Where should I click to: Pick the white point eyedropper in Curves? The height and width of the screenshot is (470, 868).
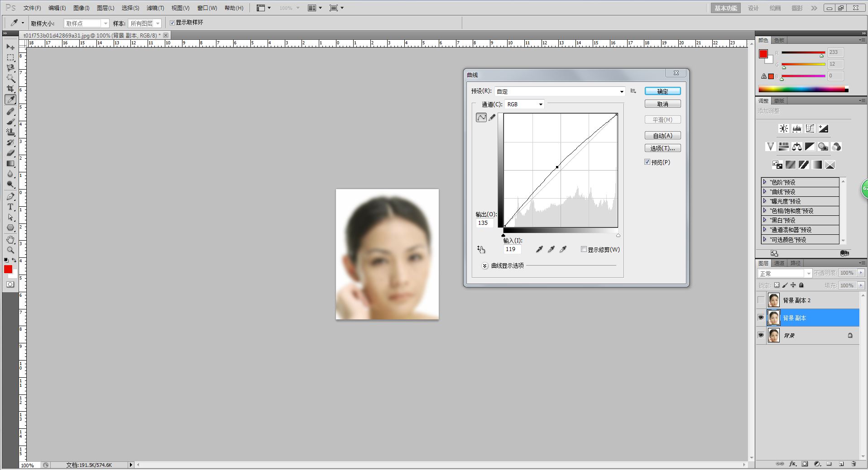[563, 249]
